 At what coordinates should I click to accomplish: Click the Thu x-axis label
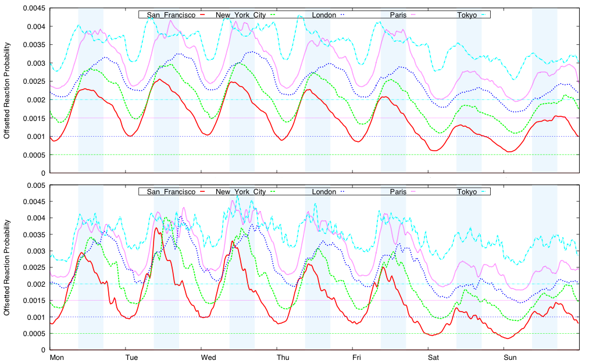283,357
